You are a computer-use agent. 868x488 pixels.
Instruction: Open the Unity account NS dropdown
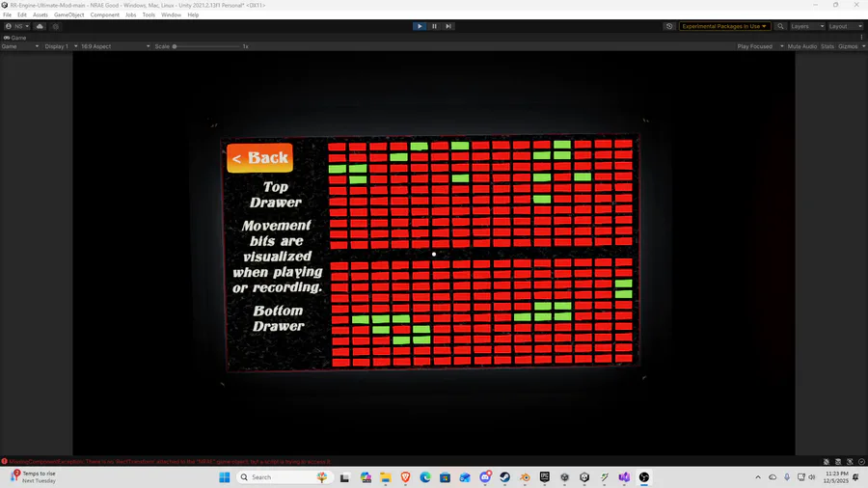[x=16, y=26]
